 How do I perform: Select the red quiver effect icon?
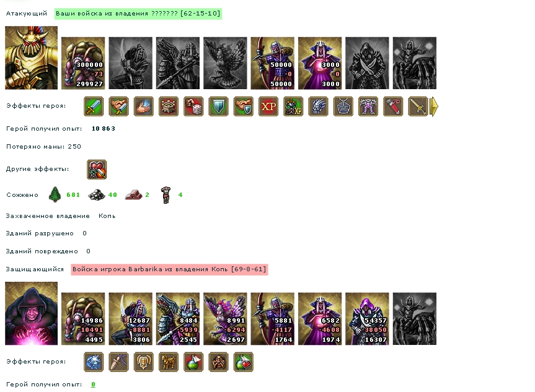[x=393, y=107]
